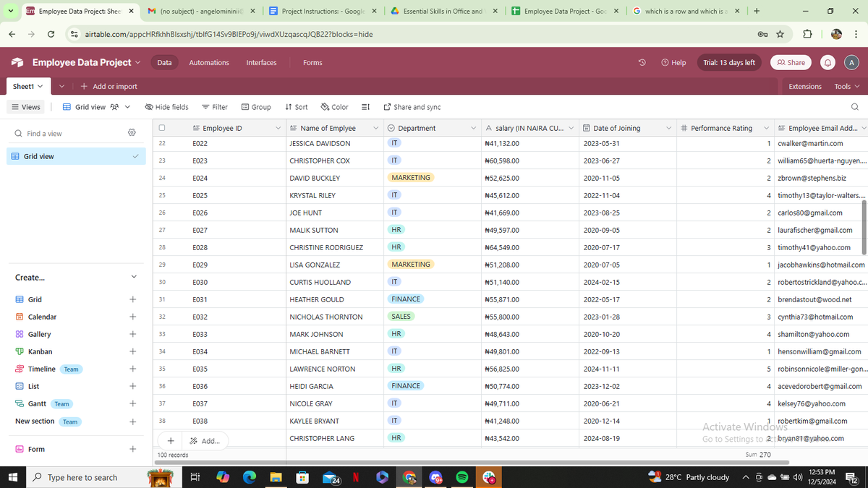Open view settings gear icon
The width and height of the screenshot is (868, 488).
click(x=132, y=133)
